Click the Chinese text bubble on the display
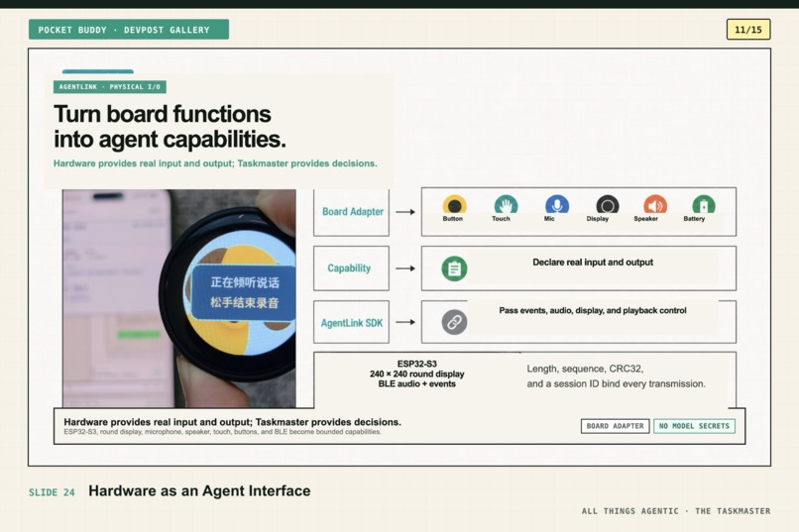The height and width of the screenshot is (532, 799). pyautogui.click(x=244, y=292)
